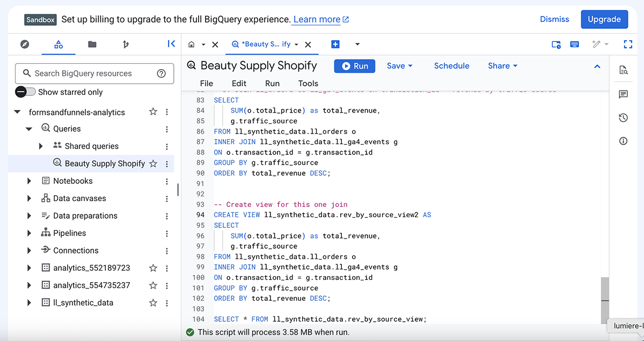This screenshot has width=644, height=341.
Task: Run the query with Run button
Action: [x=354, y=65]
